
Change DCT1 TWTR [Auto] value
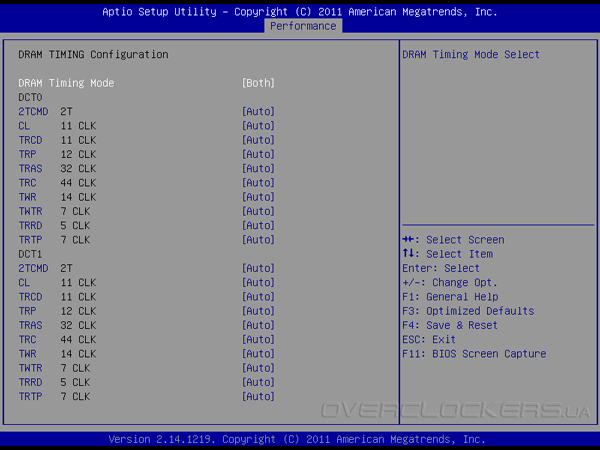(258, 368)
